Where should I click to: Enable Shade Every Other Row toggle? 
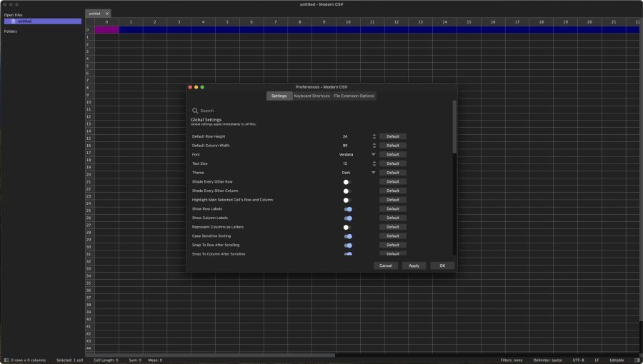click(347, 182)
